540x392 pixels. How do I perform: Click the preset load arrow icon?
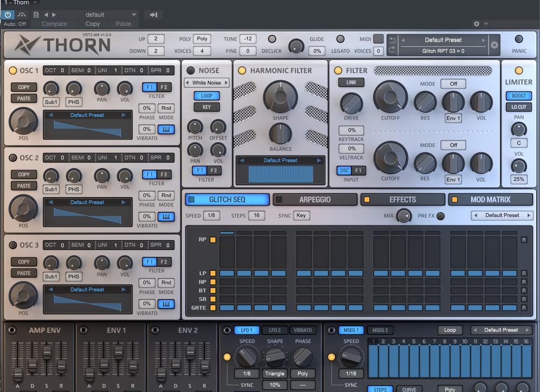pyautogui.click(x=153, y=15)
